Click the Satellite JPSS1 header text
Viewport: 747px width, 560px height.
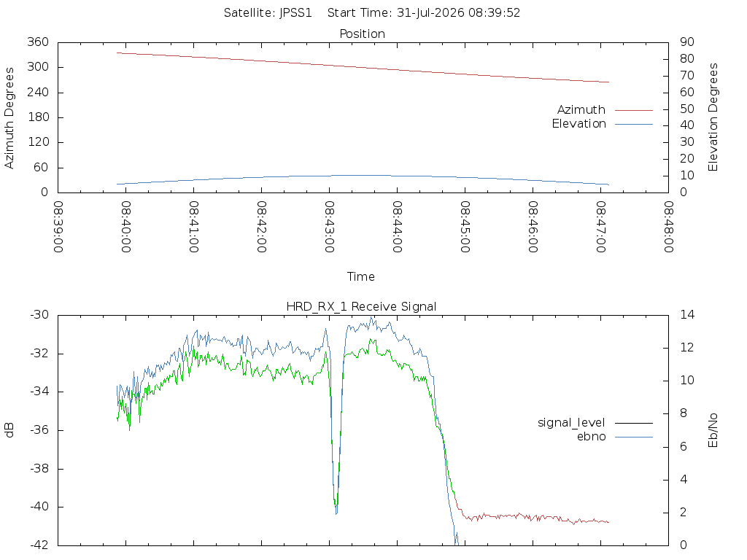(268, 13)
